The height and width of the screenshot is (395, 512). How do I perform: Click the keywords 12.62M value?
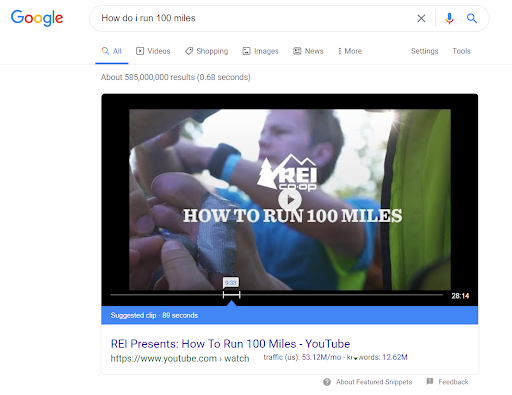point(395,357)
